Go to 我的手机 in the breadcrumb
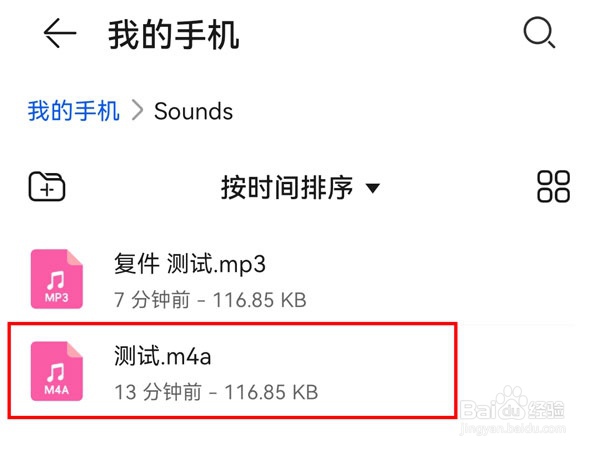 click(x=73, y=111)
